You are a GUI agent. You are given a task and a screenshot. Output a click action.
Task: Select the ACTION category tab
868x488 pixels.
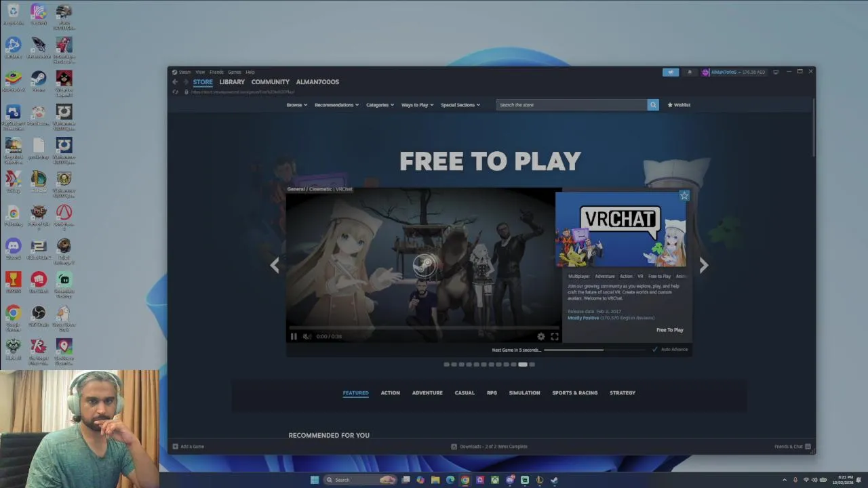390,393
